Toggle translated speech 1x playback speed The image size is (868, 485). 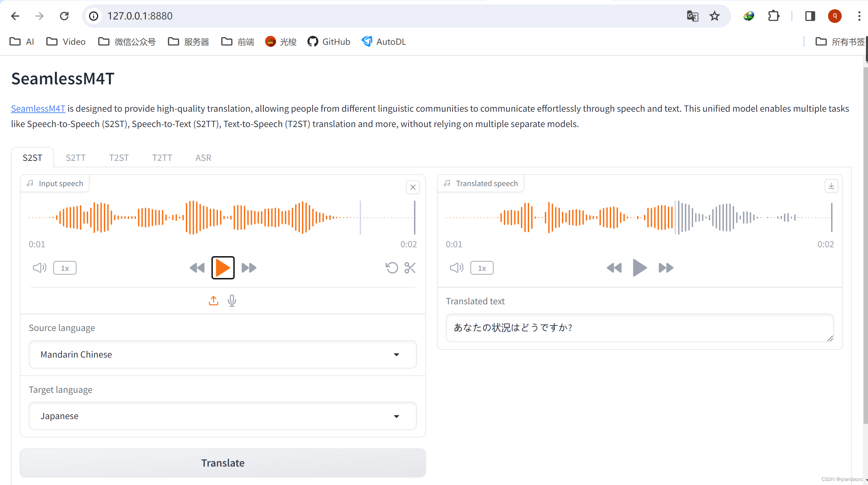coord(482,268)
